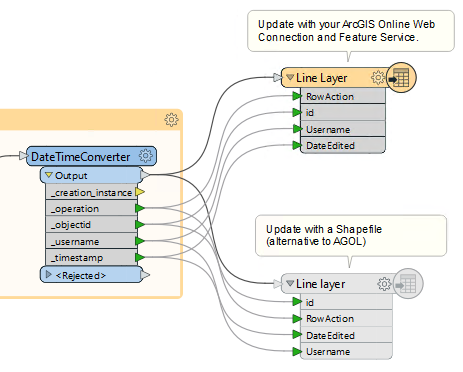Collapse the orange Line Layer attribute list
The height and width of the screenshot is (372, 463).
(290, 77)
